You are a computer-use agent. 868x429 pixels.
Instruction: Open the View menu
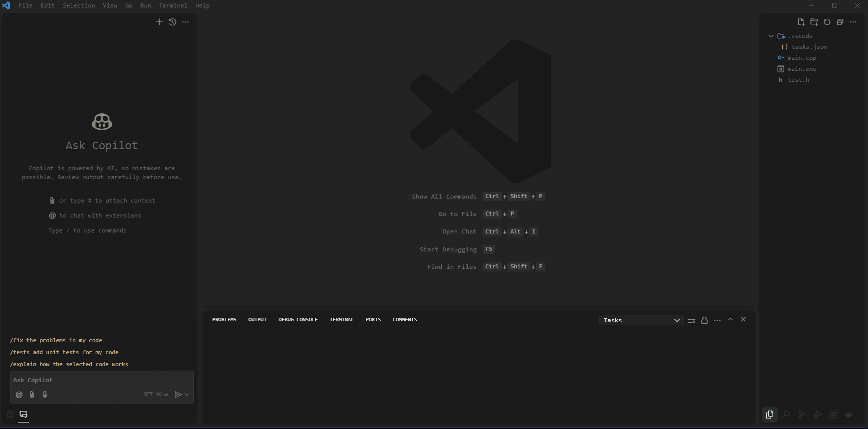[110, 5]
